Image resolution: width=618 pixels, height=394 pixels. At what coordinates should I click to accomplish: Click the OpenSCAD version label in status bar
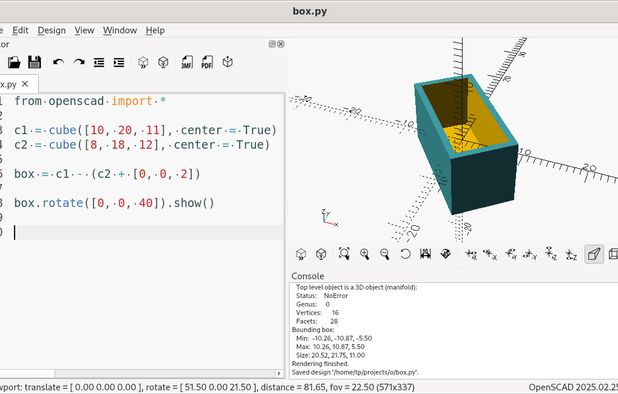573,387
